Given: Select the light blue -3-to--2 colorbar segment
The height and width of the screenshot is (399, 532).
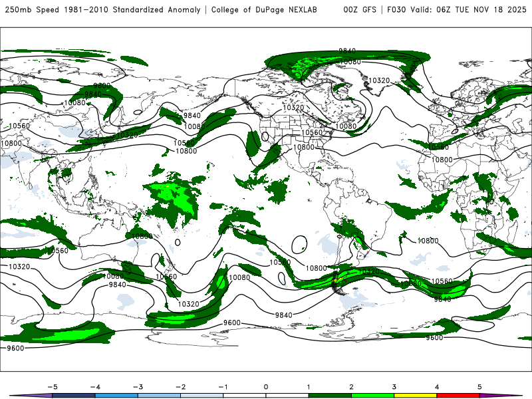Looking at the screenshot, I should [x=159, y=396].
